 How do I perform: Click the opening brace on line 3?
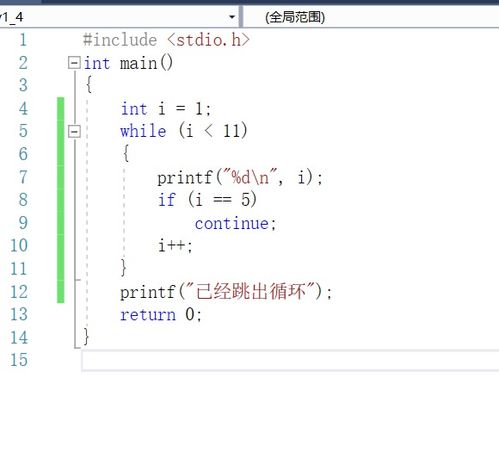[x=89, y=85]
